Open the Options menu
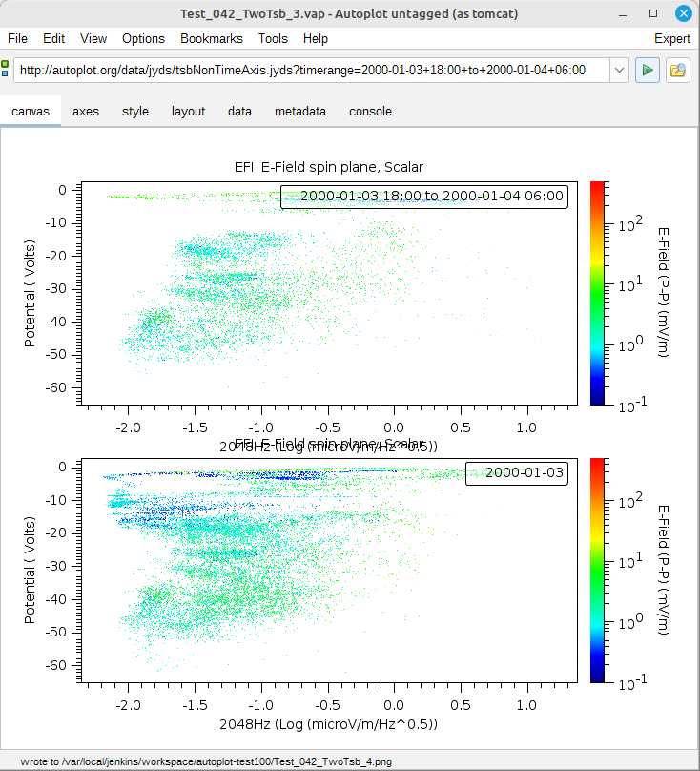700x771 pixels. tap(143, 38)
